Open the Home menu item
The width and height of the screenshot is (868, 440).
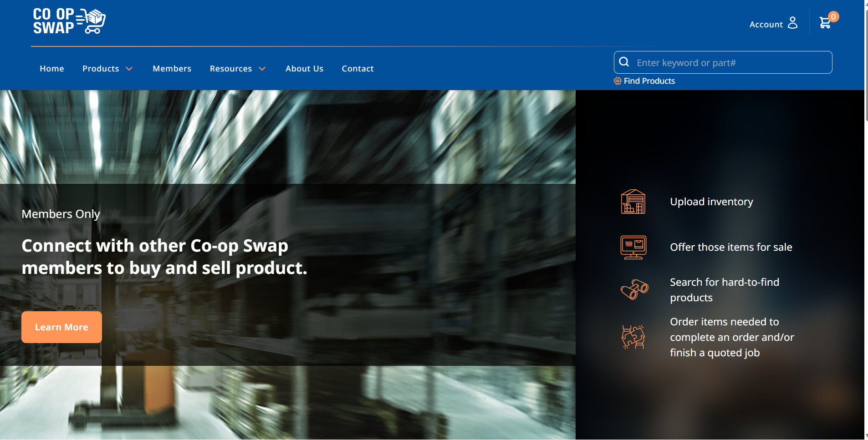pos(52,69)
